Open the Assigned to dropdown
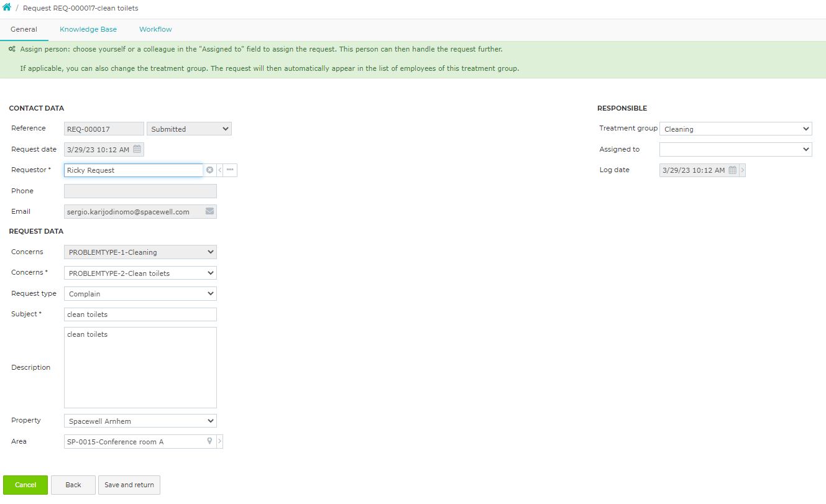This screenshot has height=504, width=826. [x=736, y=149]
